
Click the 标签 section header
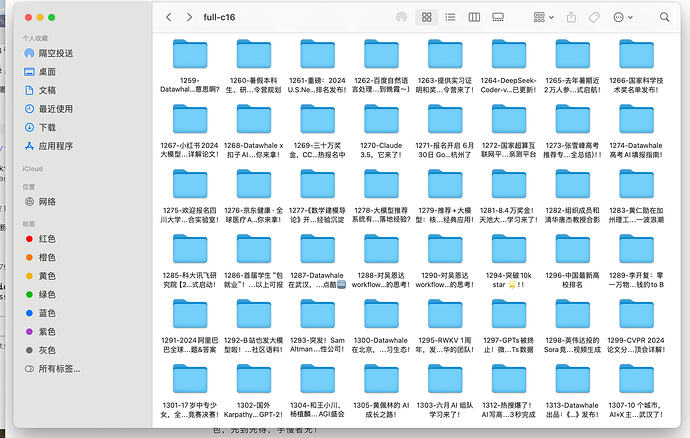29,224
